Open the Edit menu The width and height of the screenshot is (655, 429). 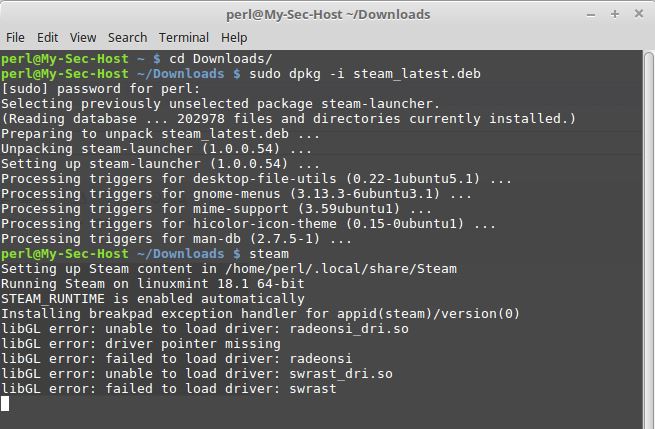click(x=47, y=38)
